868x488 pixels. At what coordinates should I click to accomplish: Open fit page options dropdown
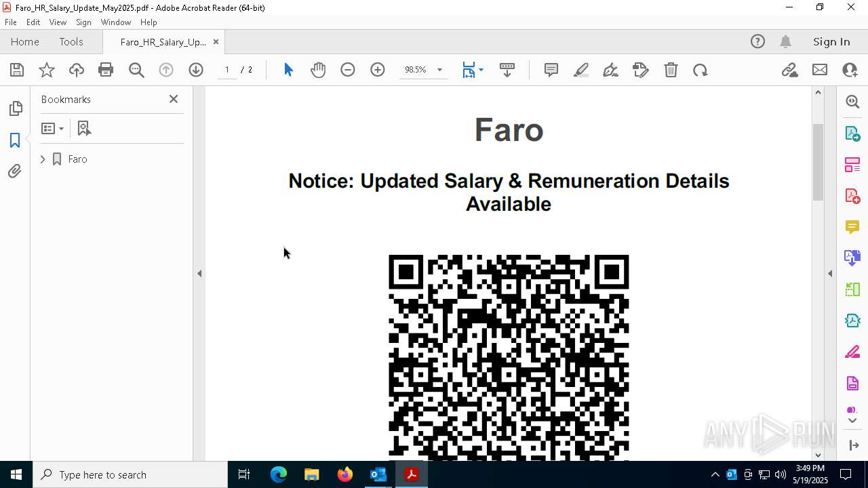click(472, 70)
